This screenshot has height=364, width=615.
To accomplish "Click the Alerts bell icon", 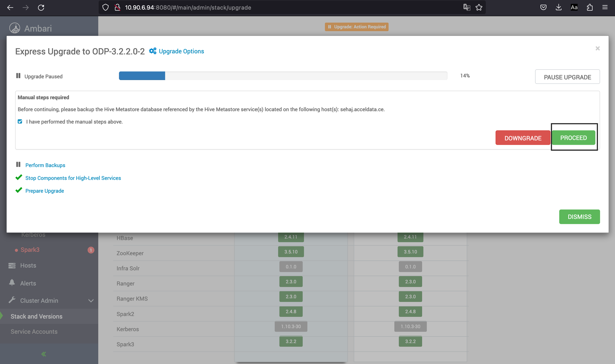I will (x=12, y=283).
